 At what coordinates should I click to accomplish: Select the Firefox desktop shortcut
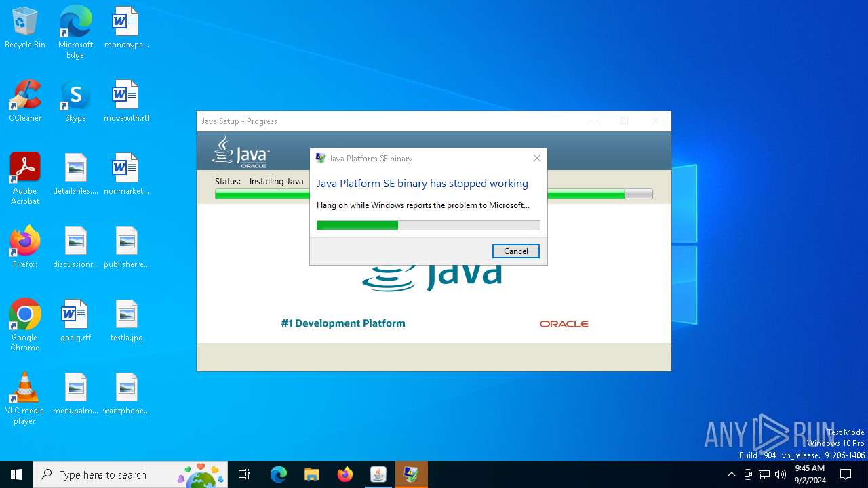(25, 248)
